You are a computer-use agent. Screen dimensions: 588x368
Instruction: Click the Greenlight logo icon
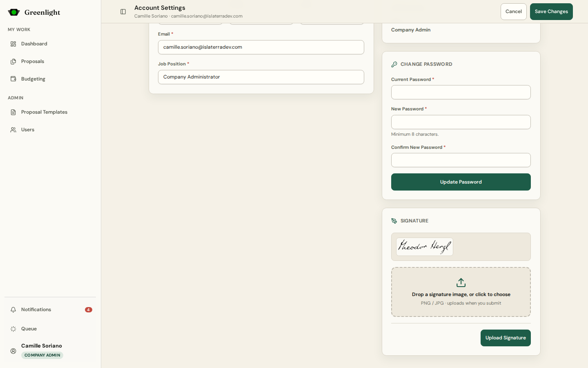tap(14, 12)
